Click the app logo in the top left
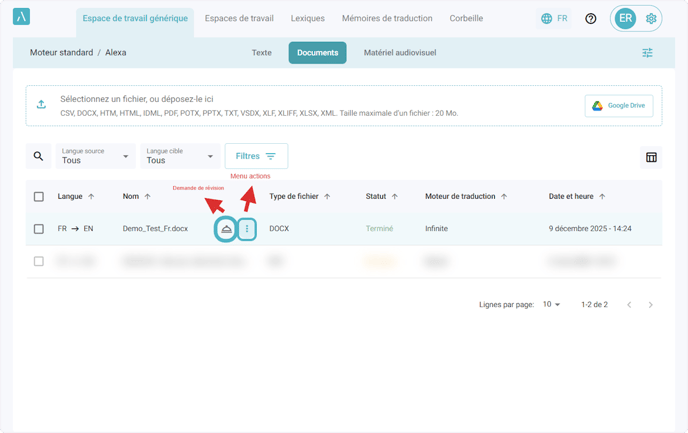Image resolution: width=688 pixels, height=433 pixels. point(22,18)
